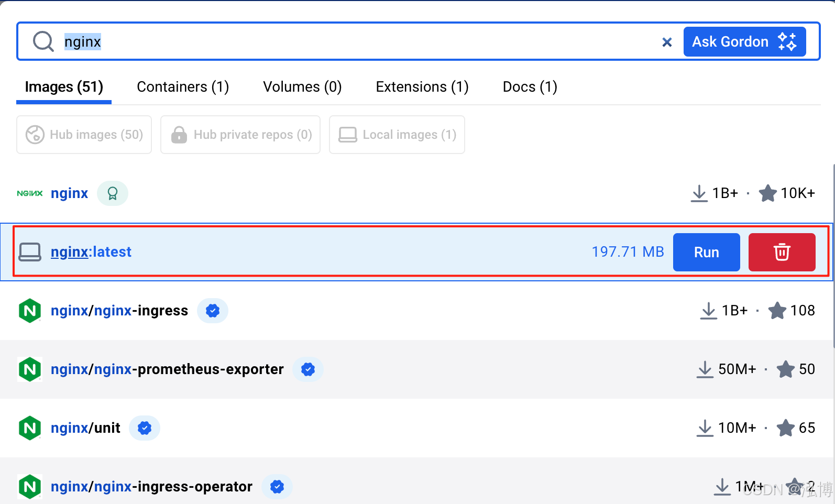
Task: Click the N logo for nginx-ingress-operator
Action: coord(30,487)
